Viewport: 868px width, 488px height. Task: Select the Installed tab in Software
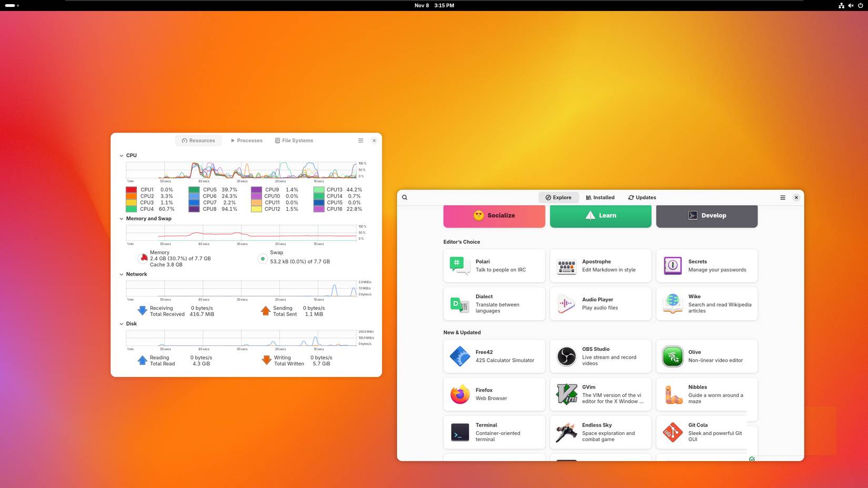[600, 198]
